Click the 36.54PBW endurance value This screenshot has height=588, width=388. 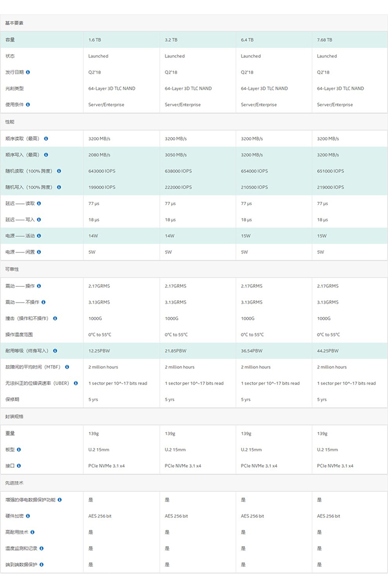tap(252, 351)
